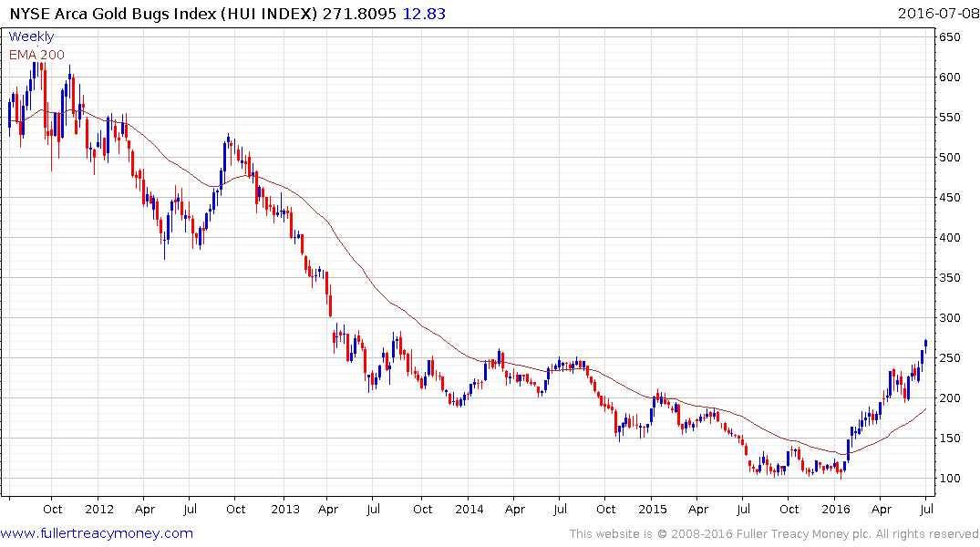Click the last price value 271.8095

tap(359, 14)
